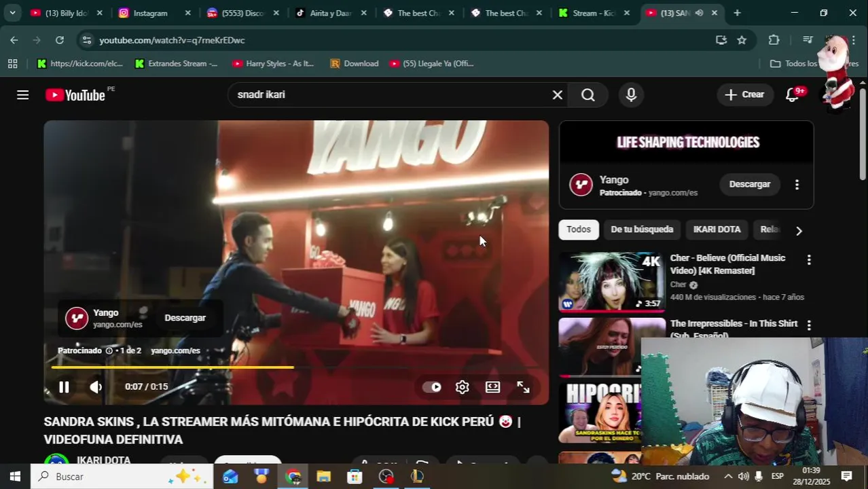The width and height of the screenshot is (868, 489).
Task: Open YouTube notifications bell
Action: 793,95
